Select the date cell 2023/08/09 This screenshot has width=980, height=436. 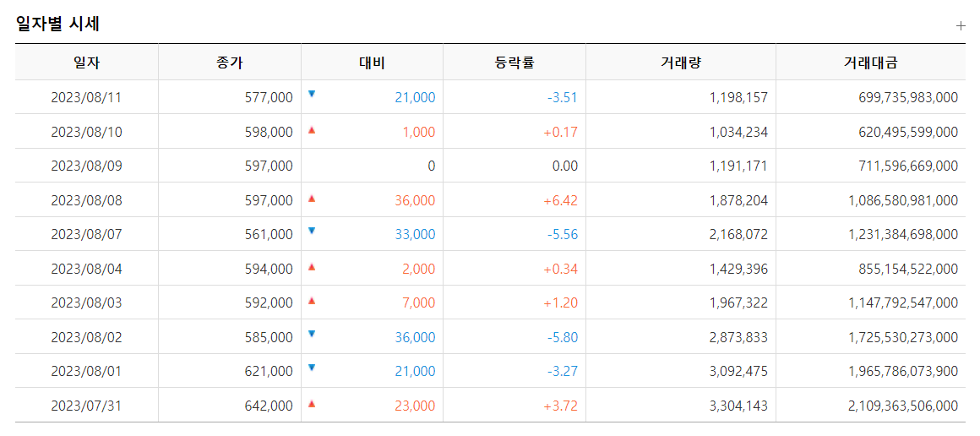[x=86, y=166]
